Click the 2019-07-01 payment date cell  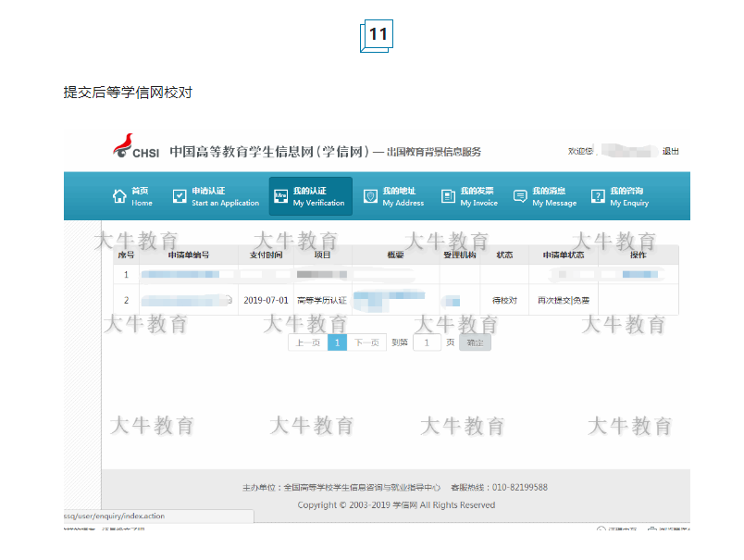(266, 300)
